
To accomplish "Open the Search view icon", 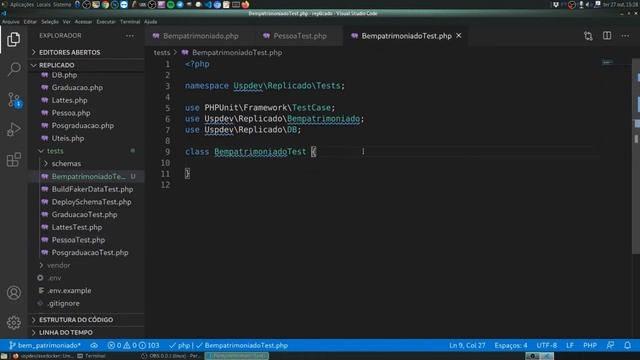I will tap(13, 69).
